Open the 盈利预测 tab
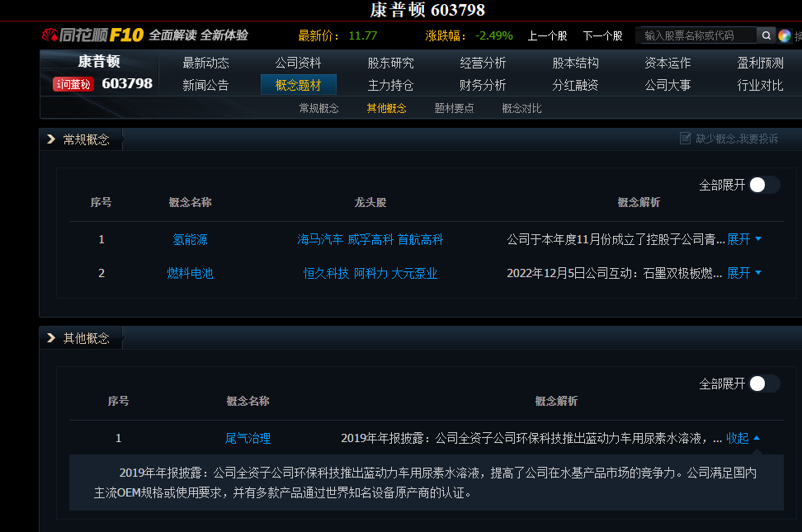802x532 pixels. point(760,63)
